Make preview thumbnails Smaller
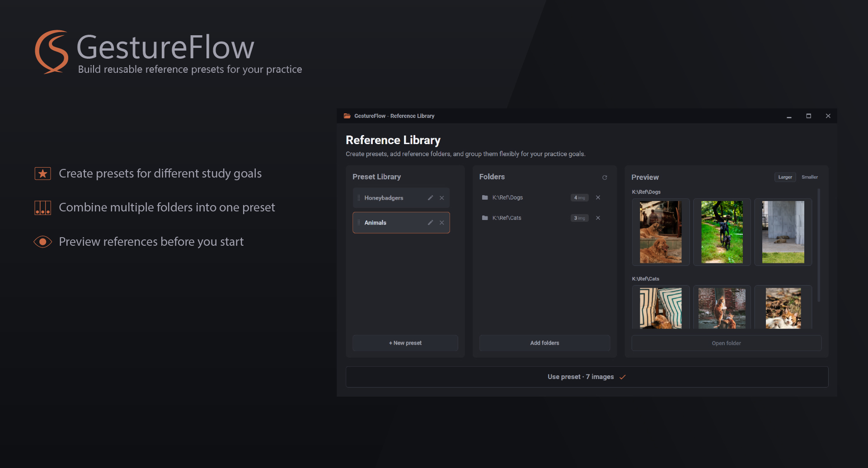Screen dimensions: 868x468 pos(810,177)
